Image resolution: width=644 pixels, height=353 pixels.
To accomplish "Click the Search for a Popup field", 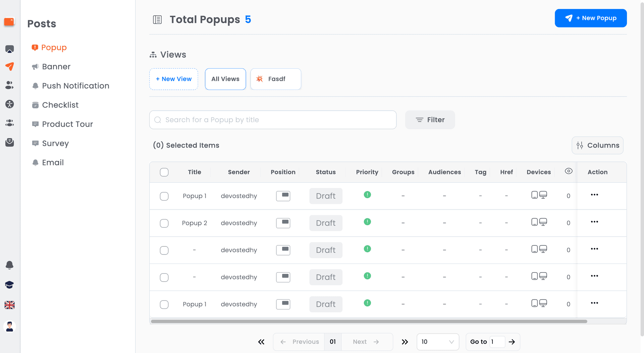I will (273, 120).
